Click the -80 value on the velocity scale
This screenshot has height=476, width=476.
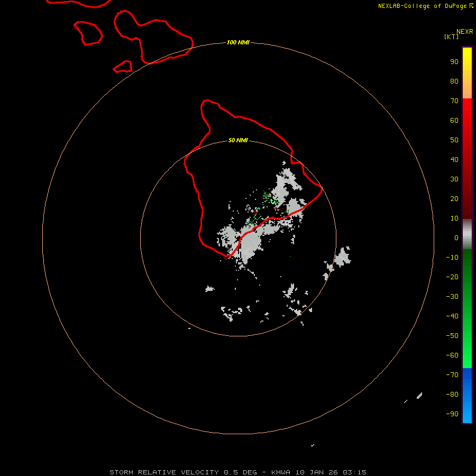(x=452, y=395)
